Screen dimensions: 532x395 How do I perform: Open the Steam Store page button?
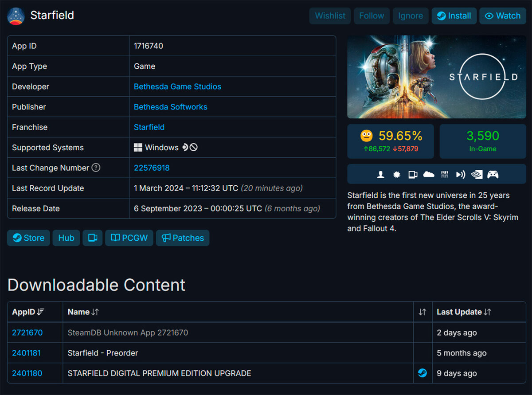click(28, 238)
